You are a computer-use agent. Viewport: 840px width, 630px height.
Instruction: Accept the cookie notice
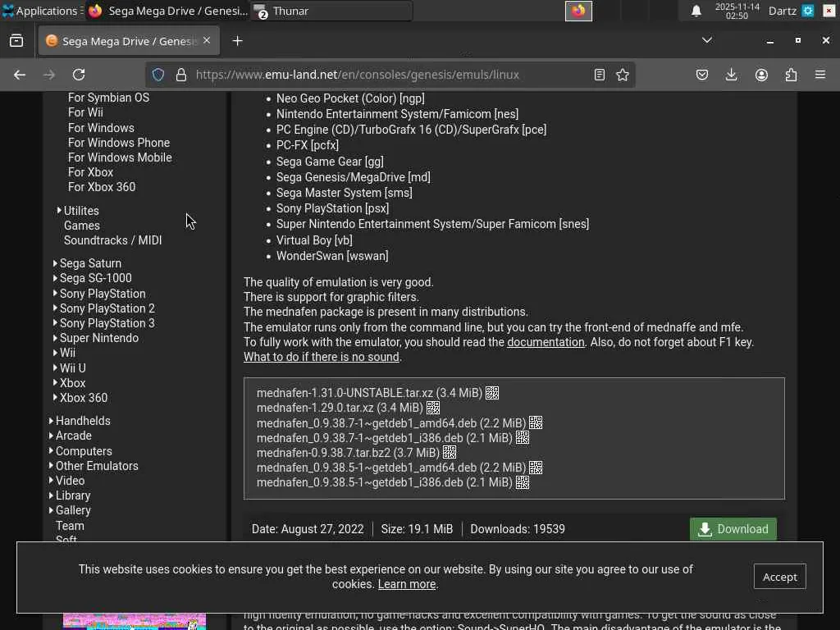[779, 577]
